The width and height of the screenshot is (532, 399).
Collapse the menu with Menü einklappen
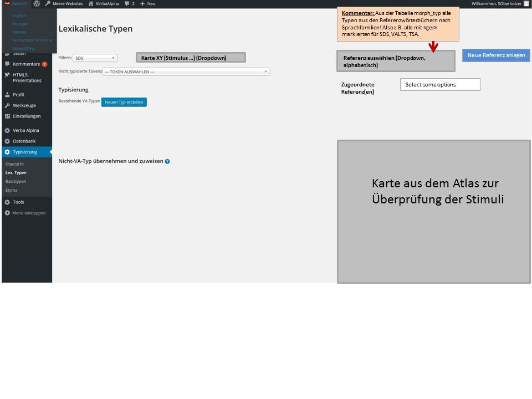click(25, 213)
